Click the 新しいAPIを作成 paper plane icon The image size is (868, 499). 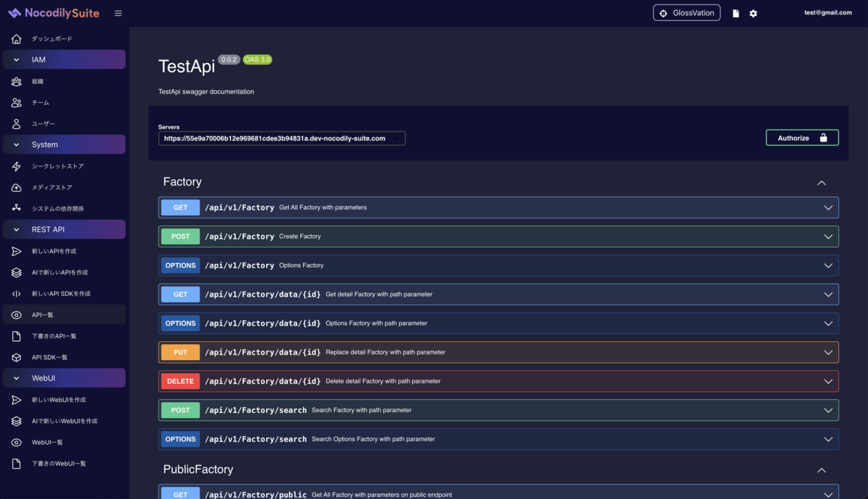coord(17,251)
